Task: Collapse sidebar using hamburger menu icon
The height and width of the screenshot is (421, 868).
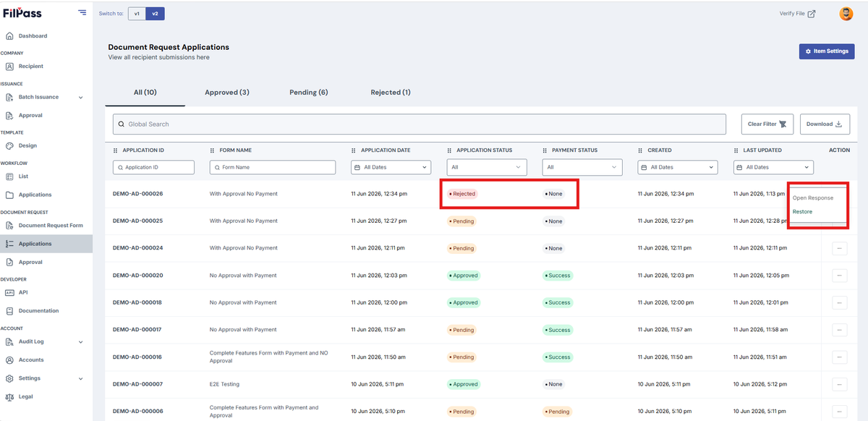Action: point(82,13)
